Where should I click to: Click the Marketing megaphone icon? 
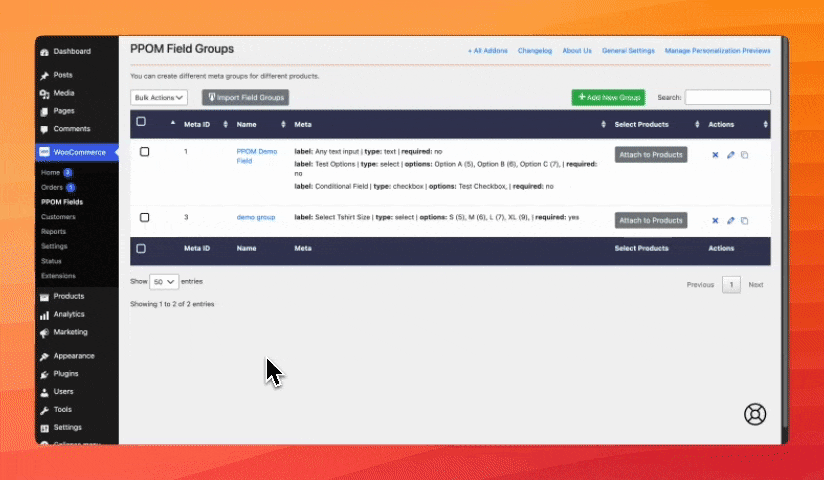point(44,333)
